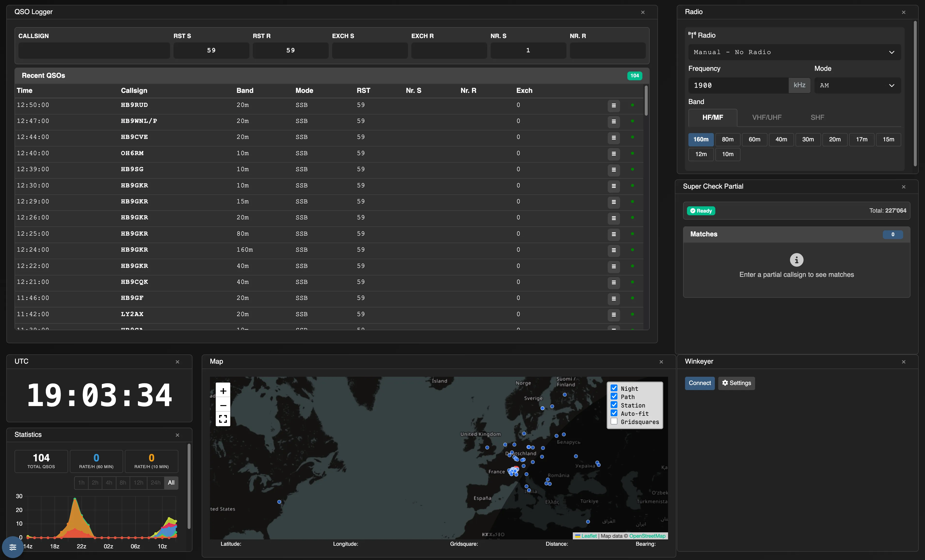Select 1h statistics time range
925x560 pixels.
click(81, 483)
